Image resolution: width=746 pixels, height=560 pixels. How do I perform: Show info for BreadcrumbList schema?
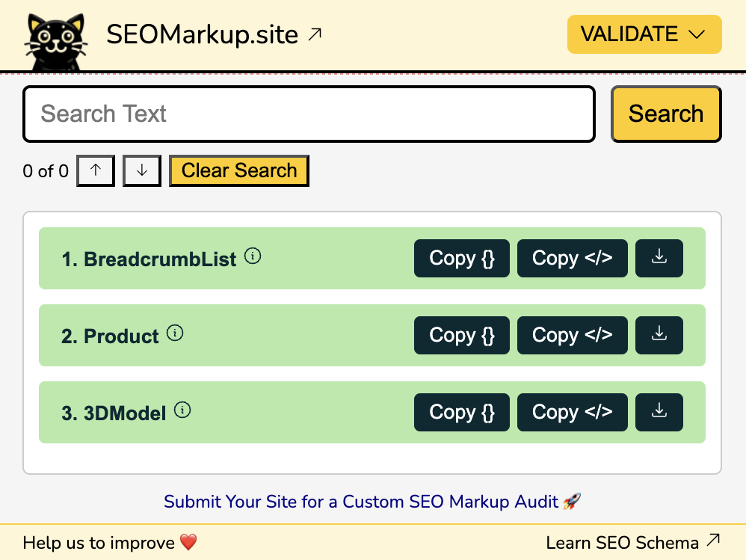tap(253, 256)
